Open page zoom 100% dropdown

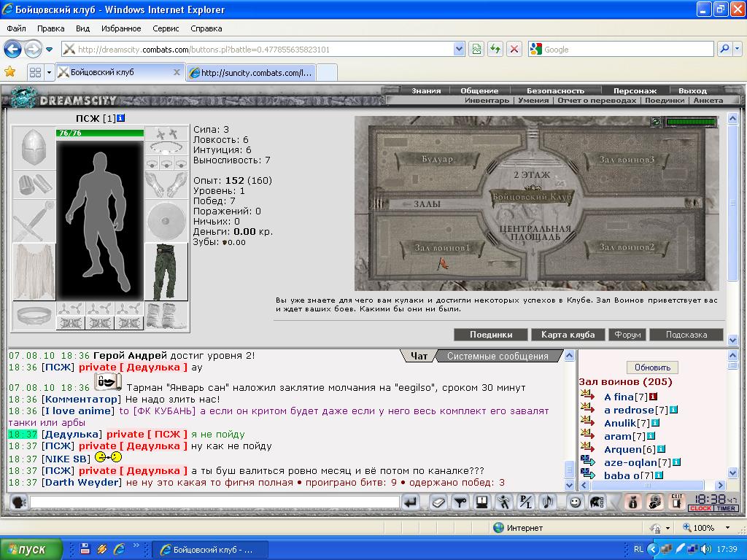(x=727, y=528)
